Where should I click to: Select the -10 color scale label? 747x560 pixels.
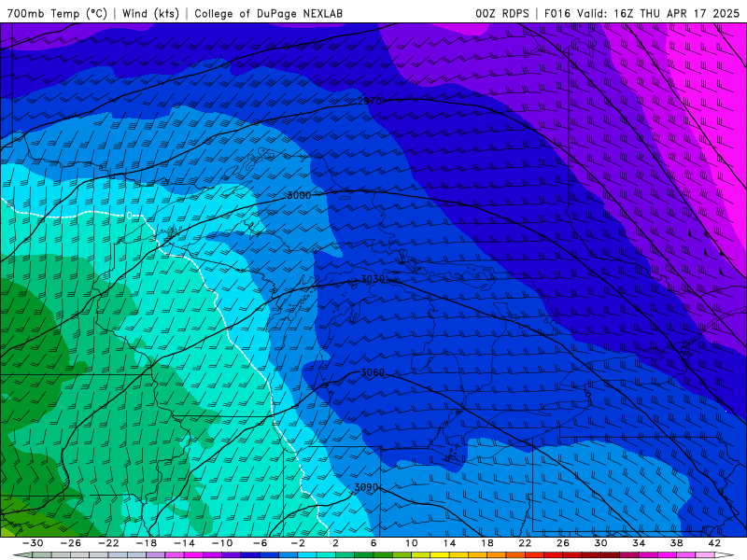coord(222,543)
